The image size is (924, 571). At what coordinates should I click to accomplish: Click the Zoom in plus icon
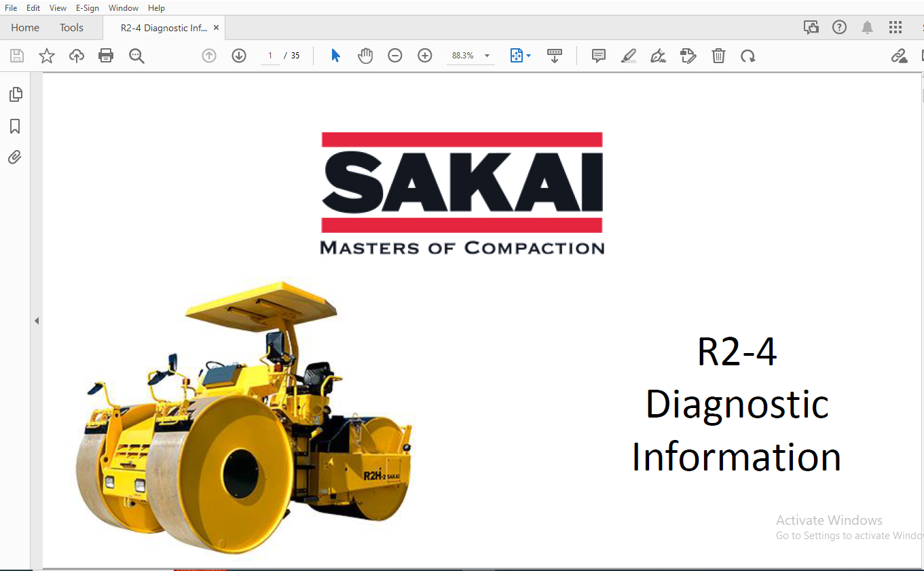[x=425, y=56]
